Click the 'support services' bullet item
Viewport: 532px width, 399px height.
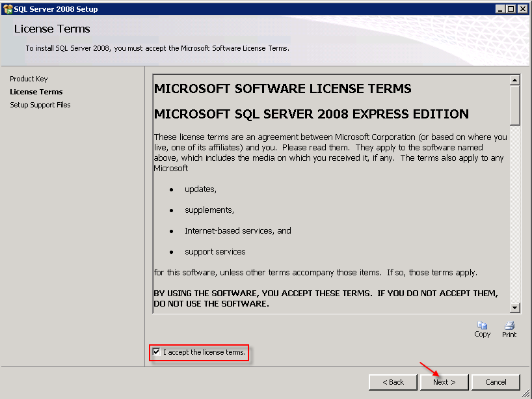point(215,252)
